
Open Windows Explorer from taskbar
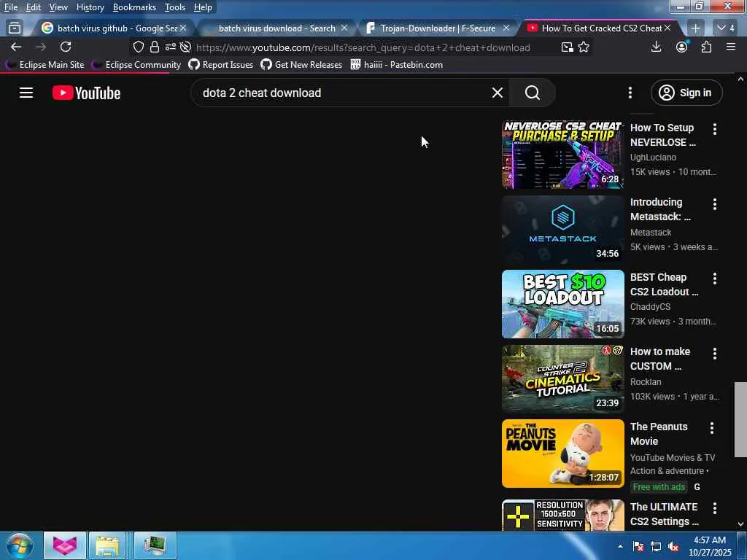107,545
